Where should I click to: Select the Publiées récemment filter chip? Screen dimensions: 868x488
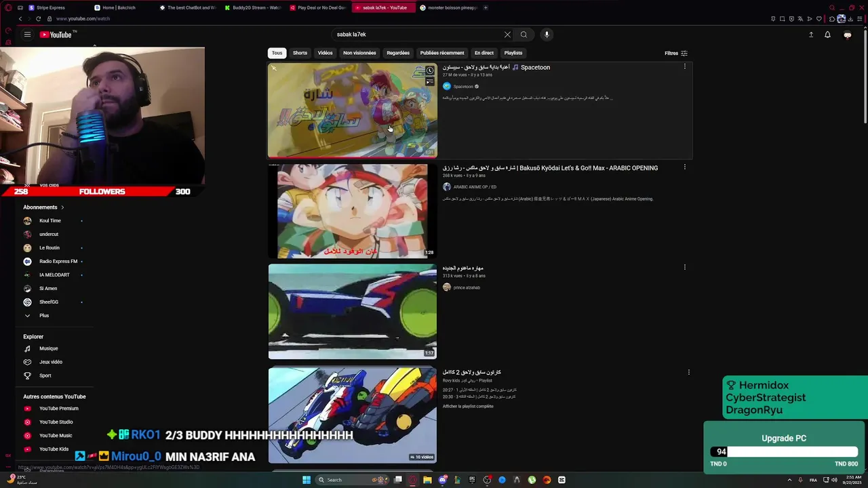coord(442,53)
